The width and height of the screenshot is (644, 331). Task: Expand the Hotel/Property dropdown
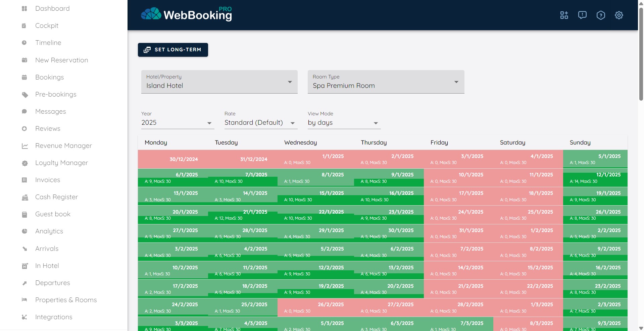(219, 82)
